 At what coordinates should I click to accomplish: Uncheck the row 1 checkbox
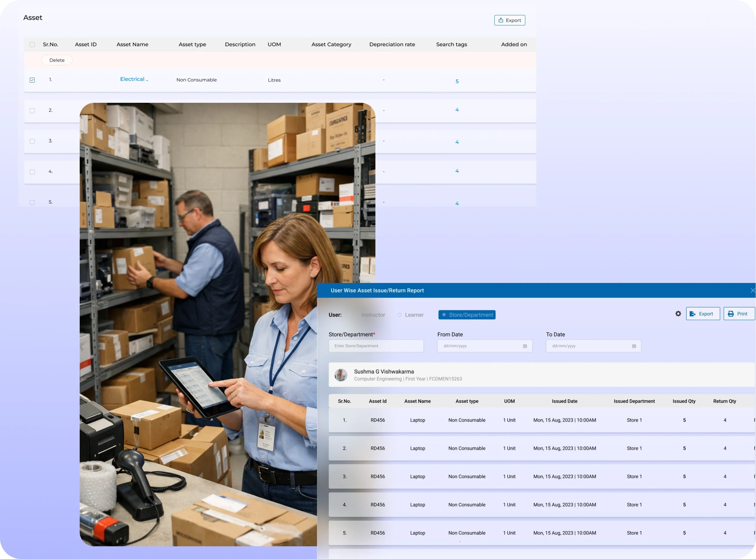[x=32, y=80]
